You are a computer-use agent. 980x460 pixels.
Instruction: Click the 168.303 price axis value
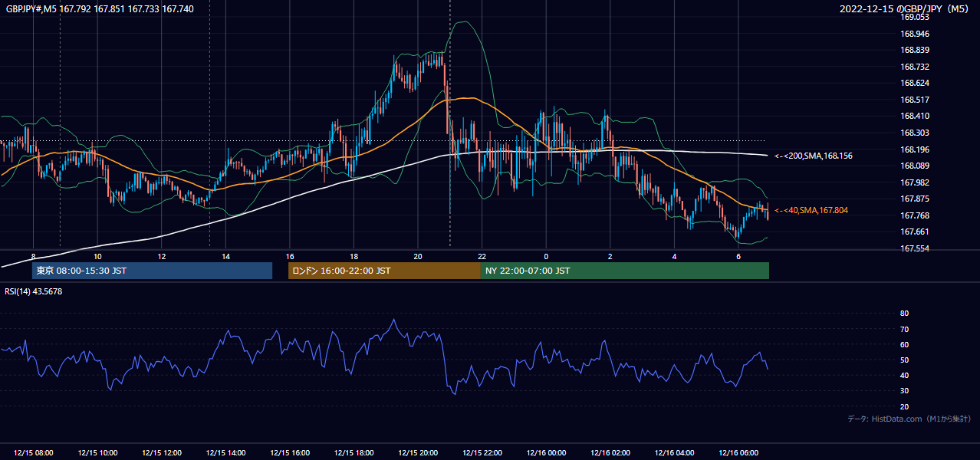915,133
